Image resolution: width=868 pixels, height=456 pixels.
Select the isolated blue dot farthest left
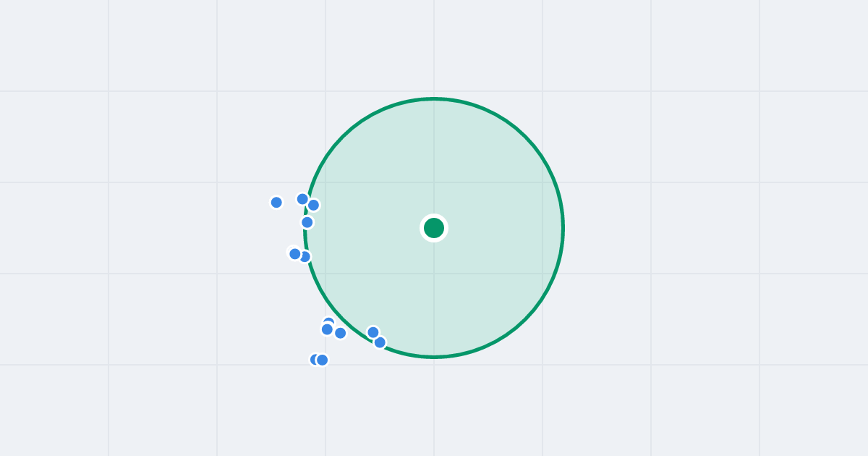coord(276,203)
